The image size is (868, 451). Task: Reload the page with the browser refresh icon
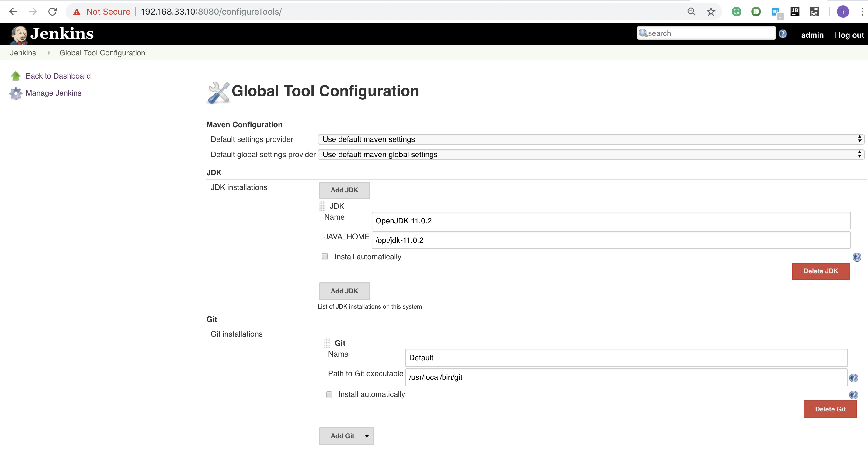click(52, 12)
